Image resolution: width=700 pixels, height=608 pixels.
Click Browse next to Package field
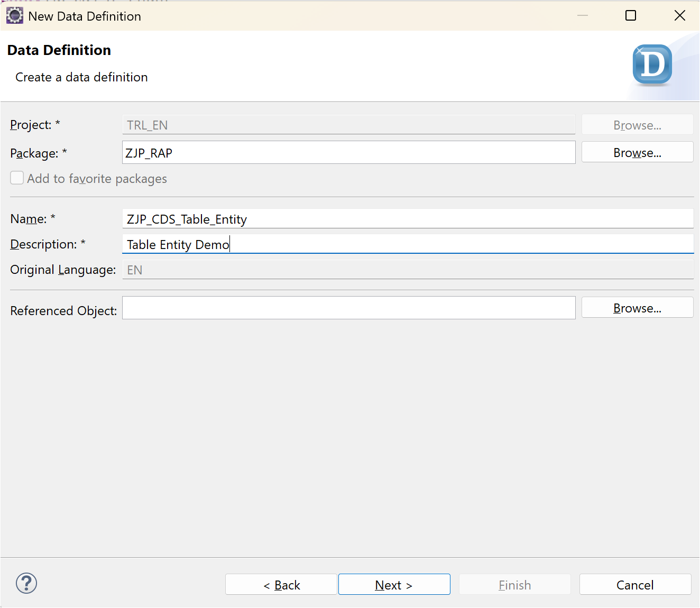click(637, 152)
